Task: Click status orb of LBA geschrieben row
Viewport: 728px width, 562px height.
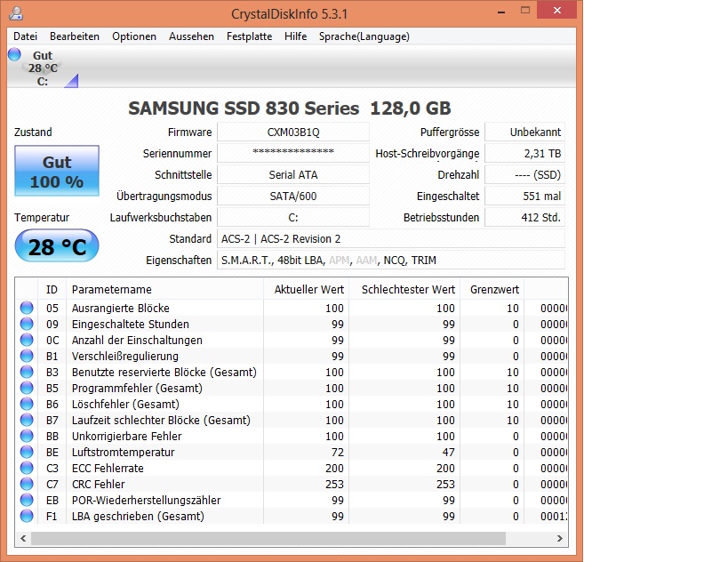Action: click(27, 516)
